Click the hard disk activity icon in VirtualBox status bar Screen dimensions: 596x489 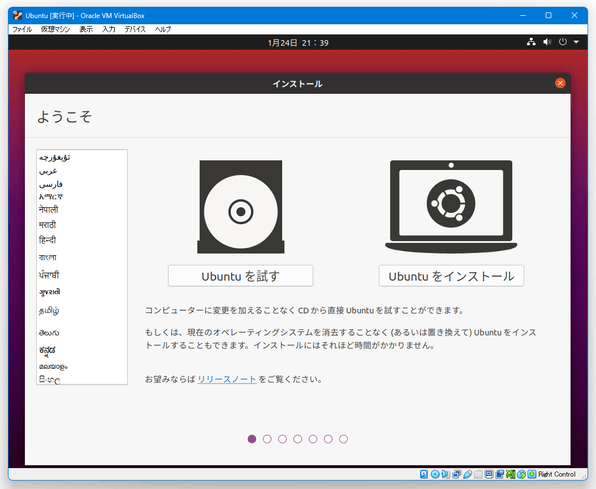(424, 474)
